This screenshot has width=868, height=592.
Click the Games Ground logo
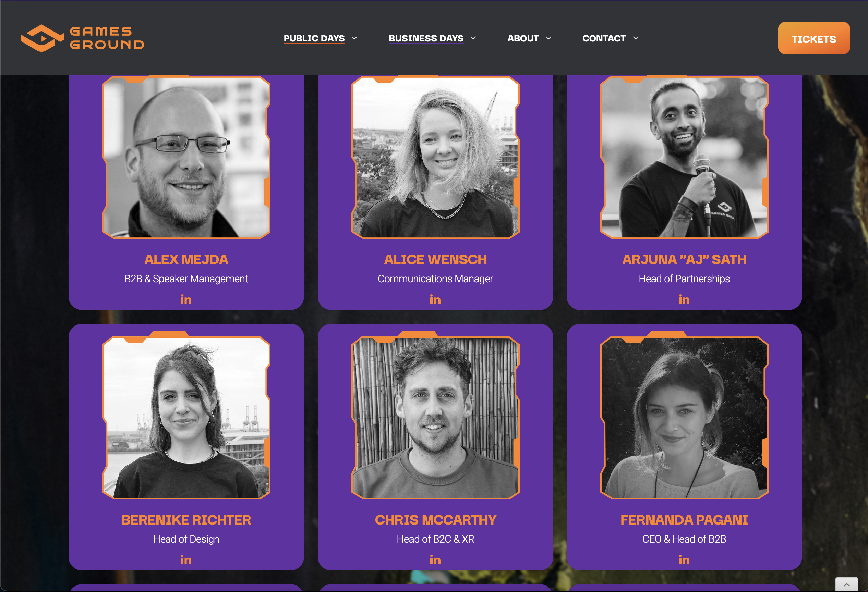coord(82,38)
